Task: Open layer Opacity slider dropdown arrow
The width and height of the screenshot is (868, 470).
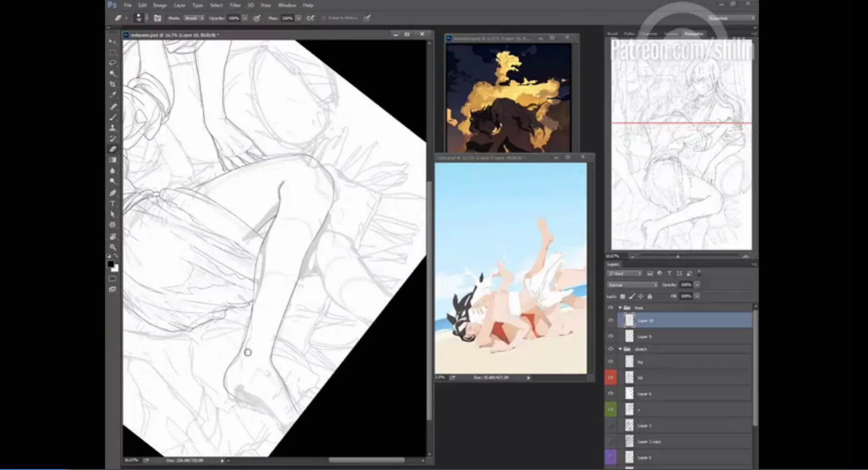Action: tap(697, 285)
